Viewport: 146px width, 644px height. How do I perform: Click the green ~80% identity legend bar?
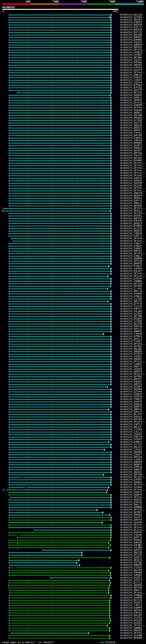(x=101, y=4)
